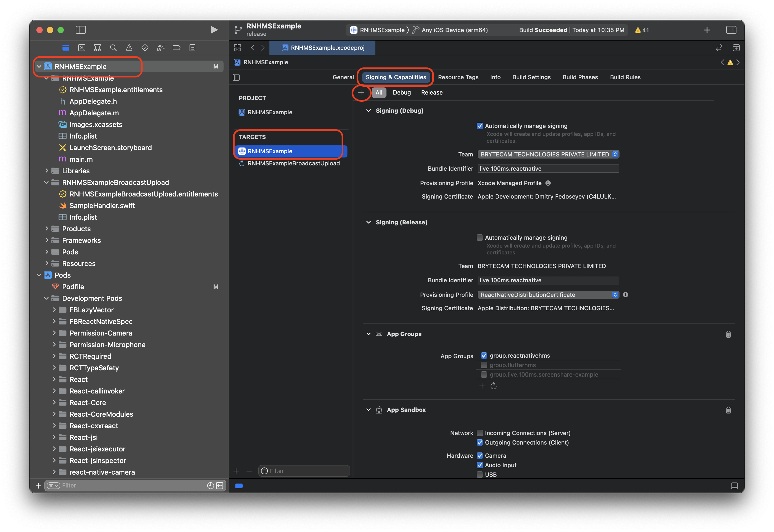This screenshot has height=532, width=774.
Task: Uncheck the group.reactnativehms app group
Action: 484,356
